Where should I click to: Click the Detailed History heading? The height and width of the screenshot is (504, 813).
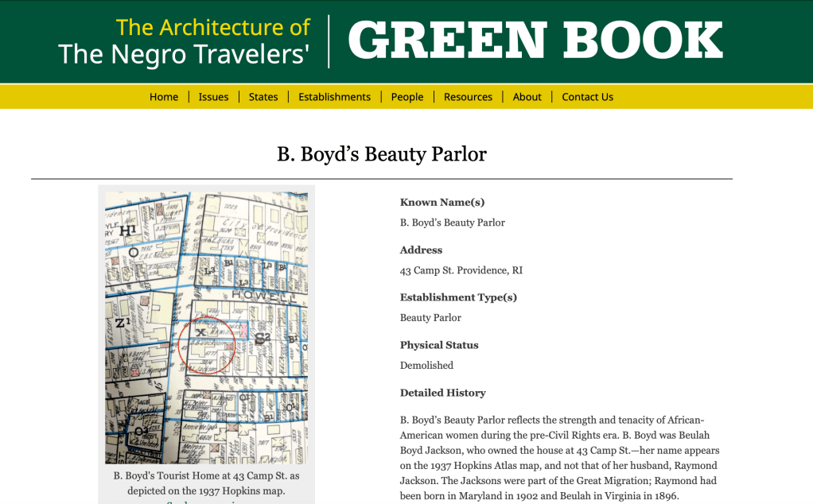[x=442, y=393]
